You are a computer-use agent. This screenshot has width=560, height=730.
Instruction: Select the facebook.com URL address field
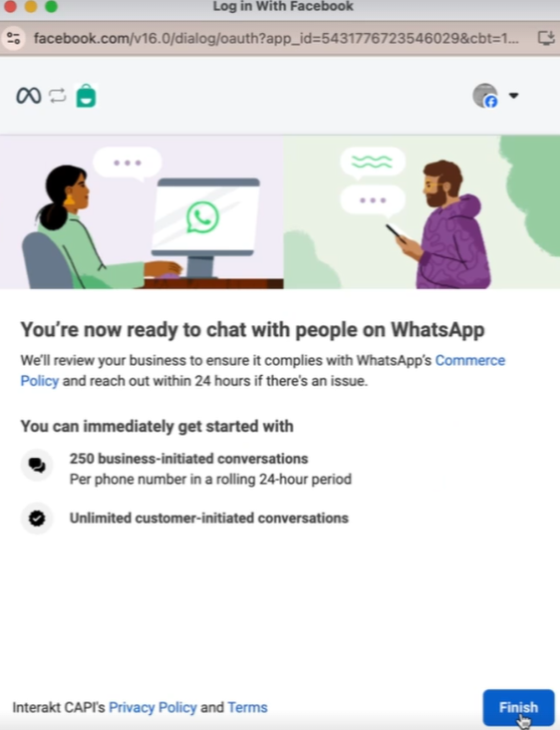click(276, 38)
